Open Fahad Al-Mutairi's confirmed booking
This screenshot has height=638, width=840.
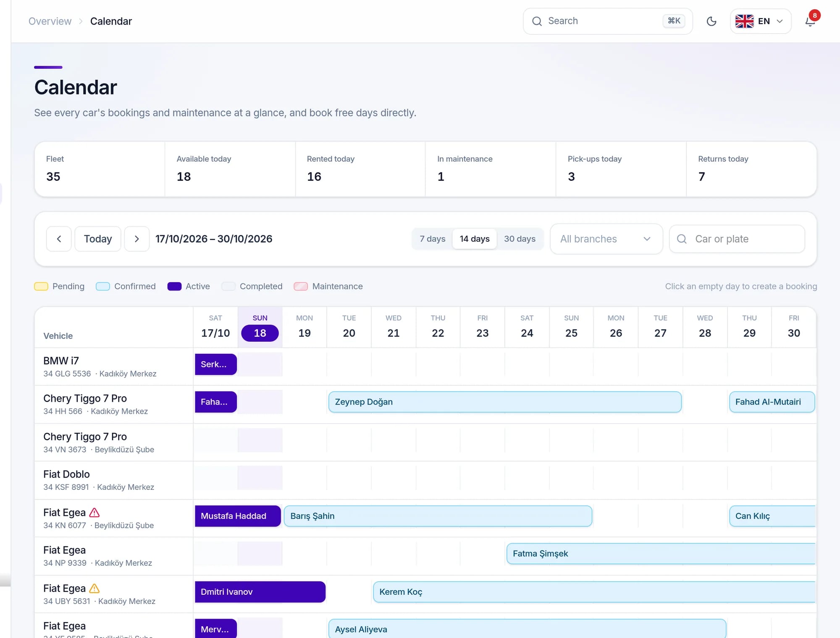pos(772,402)
